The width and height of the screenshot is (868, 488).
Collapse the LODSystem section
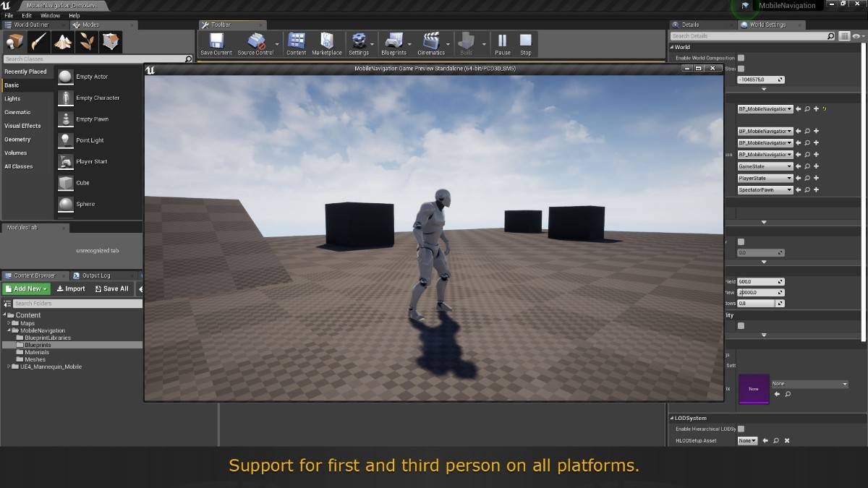671,418
